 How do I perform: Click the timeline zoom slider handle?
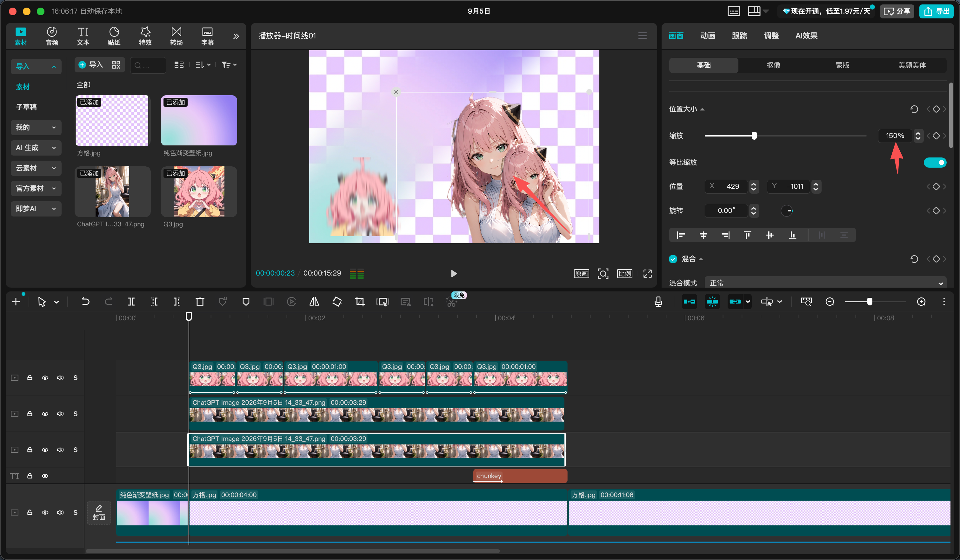[x=870, y=302]
